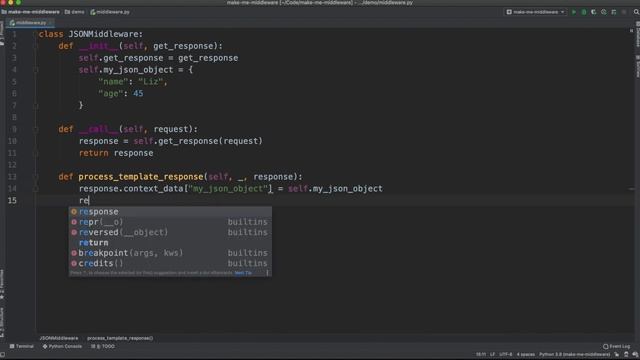The width and height of the screenshot is (640, 360).
Task: Click the scrollbar stripe mark near line 14
Action: tap(631, 189)
